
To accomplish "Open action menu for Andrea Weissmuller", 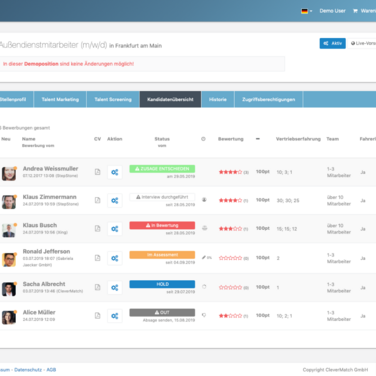I will (x=115, y=172).
